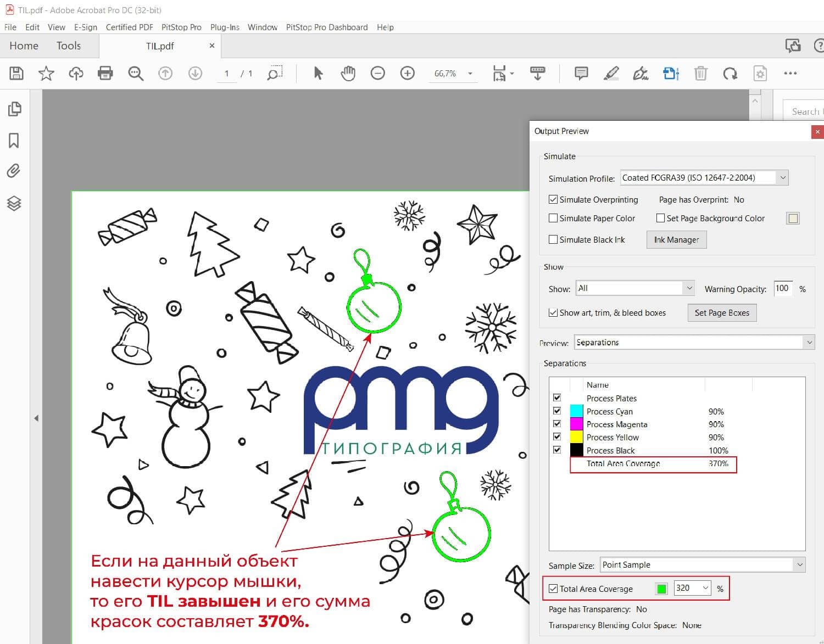Click the Set Page Boxes button

click(722, 312)
